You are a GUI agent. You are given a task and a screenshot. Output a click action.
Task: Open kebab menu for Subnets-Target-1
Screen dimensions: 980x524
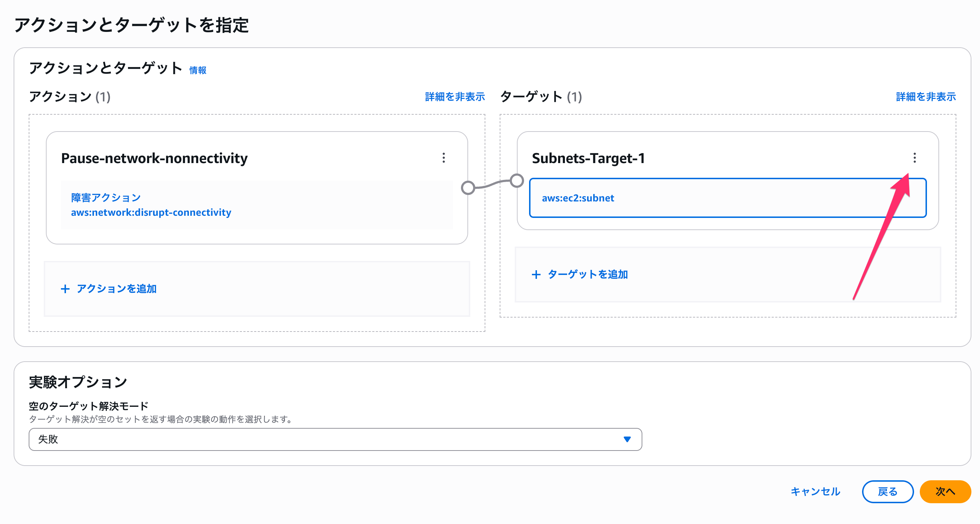914,158
